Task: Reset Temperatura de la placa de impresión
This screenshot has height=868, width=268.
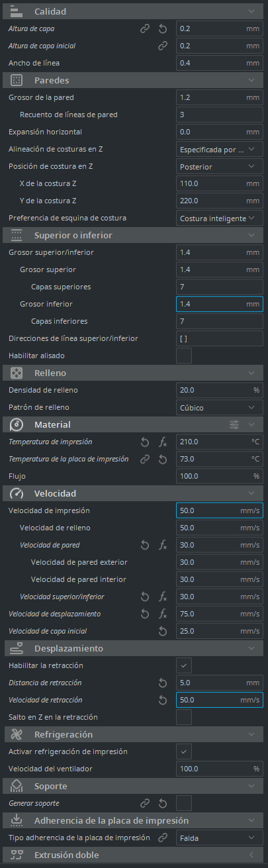Action: pos(162,459)
